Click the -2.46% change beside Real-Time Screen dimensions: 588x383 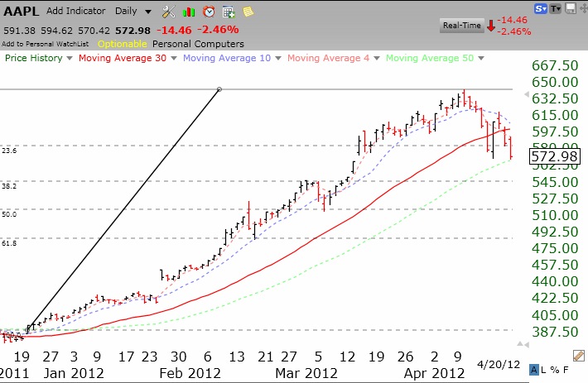(514, 31)
